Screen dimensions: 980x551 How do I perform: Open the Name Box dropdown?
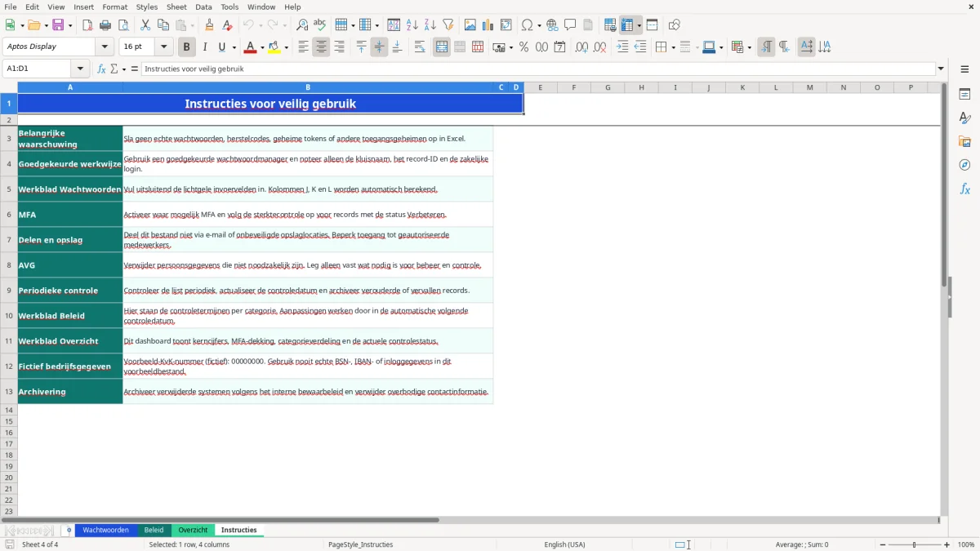pos(80,69)
